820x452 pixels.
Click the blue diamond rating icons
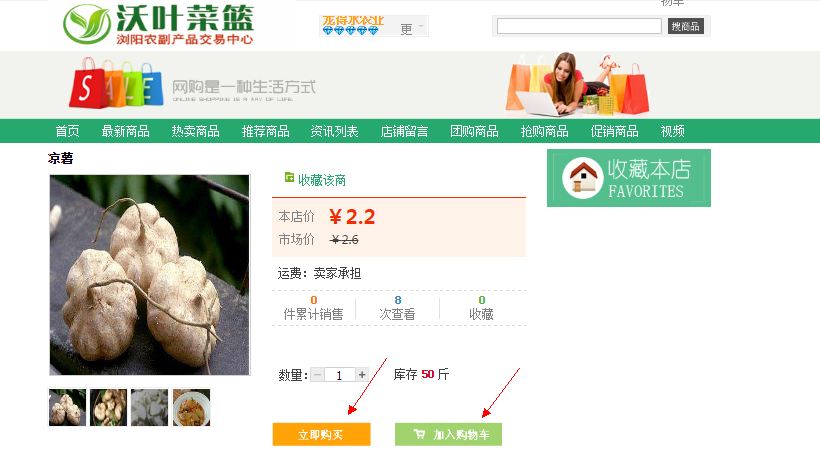coord(350,31)
